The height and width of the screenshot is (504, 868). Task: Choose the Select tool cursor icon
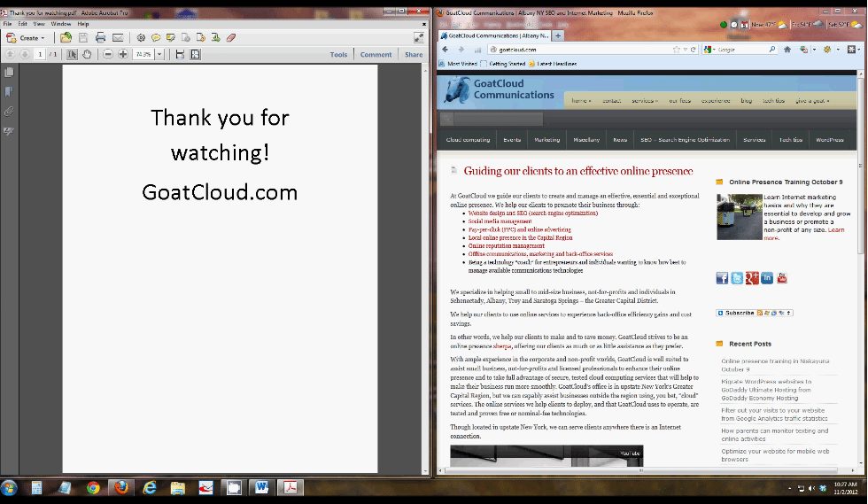[72, 54]
